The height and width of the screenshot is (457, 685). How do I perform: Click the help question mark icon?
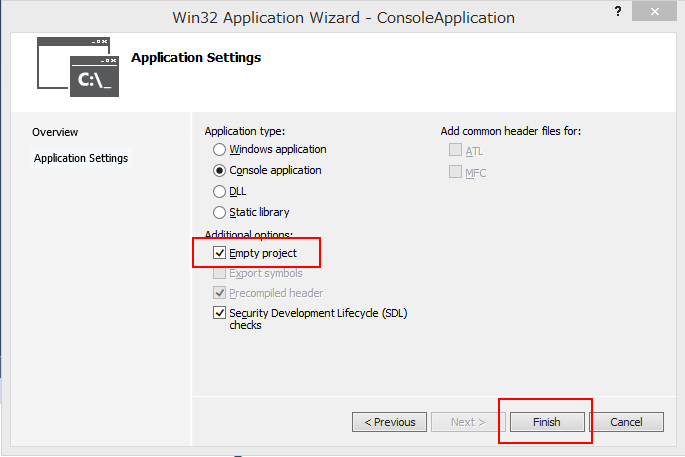pos(618,11)
